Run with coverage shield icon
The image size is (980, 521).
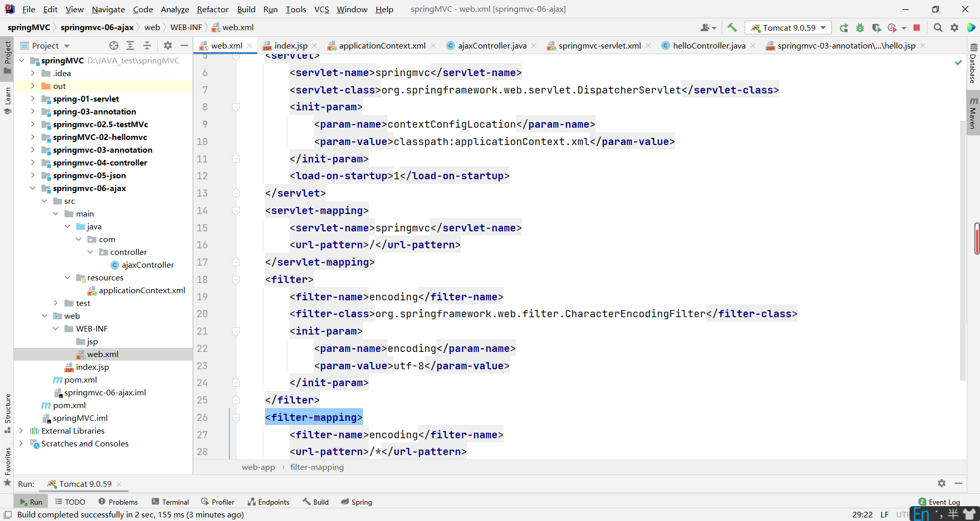(876, 28)
